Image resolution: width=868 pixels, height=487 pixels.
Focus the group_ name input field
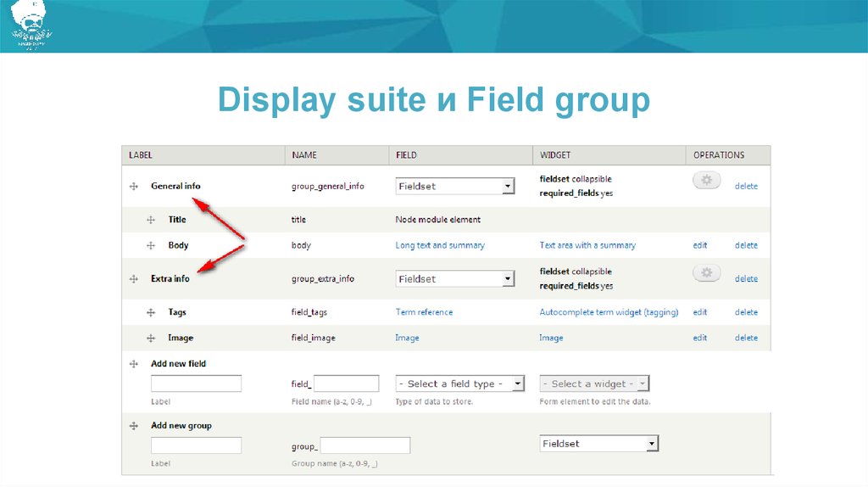pos(364,445)
